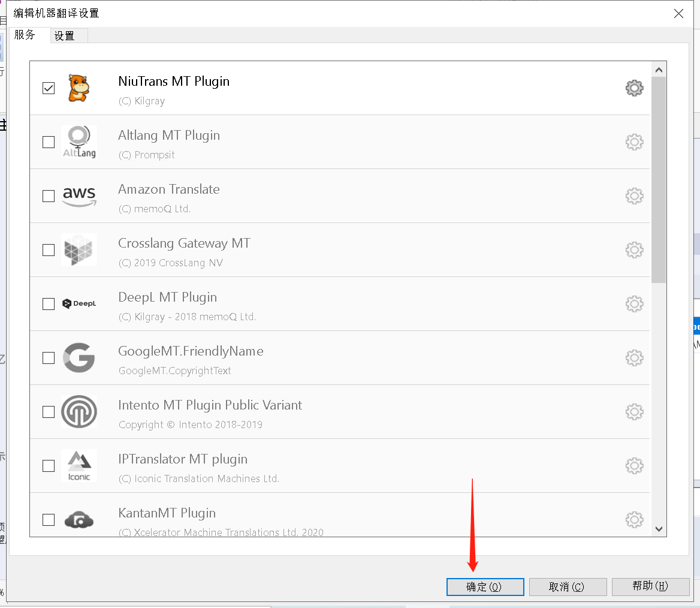Image resolution: width=700 pixels, height=608 pixels.
Task: Close the 编辑机器翻译设置 dialog
Action: (x=678, y=13)
